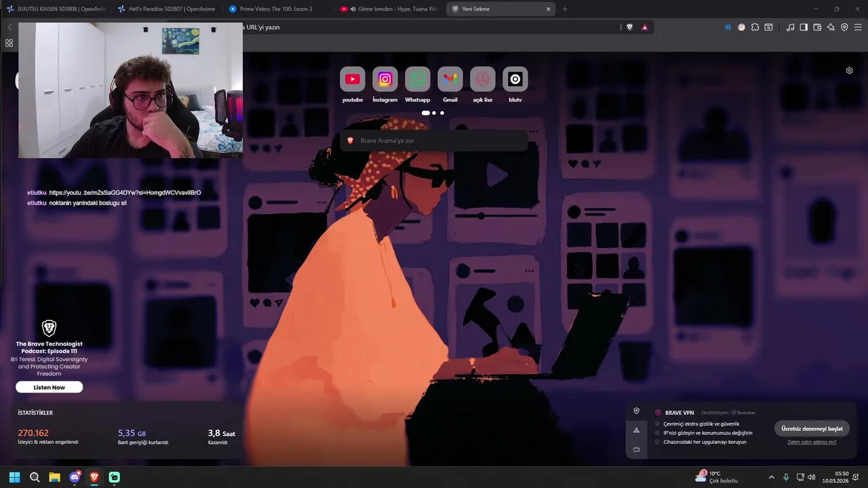Open the Brave hamburger main menu
This screenshot has width=868, height=488.
tap(858, 27)
